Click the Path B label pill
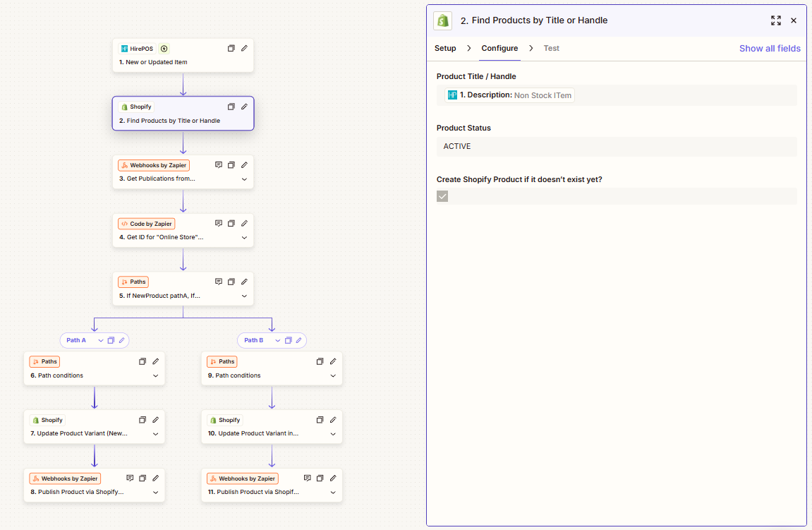The image size is (812, 530). (254, 340)
